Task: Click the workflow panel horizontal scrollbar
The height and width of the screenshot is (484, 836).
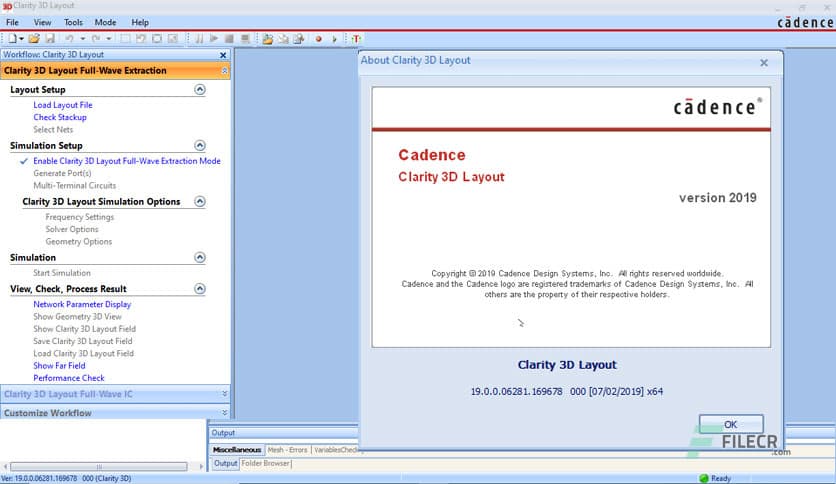Action: 99,466
